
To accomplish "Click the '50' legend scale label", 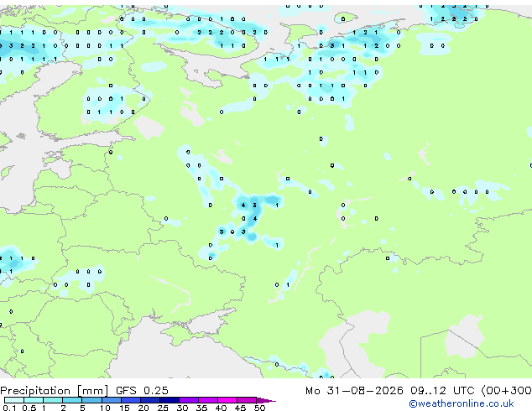I will pyautogui.click(x=259, y=408).
